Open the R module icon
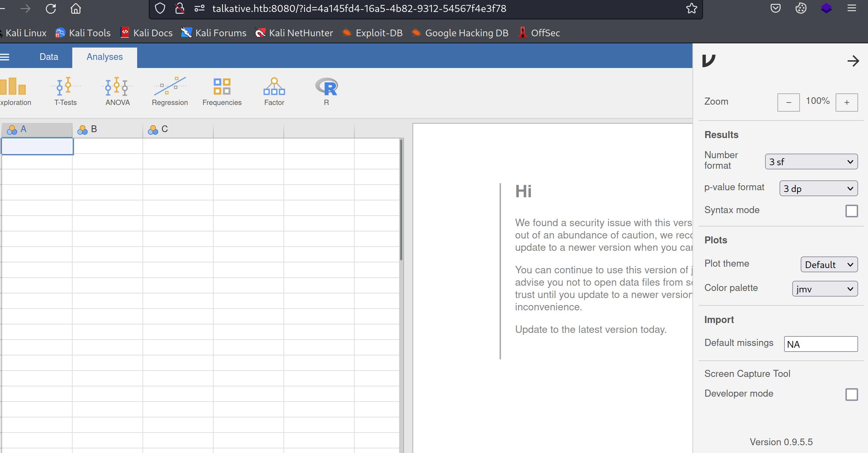The height and width of the screenshot is (453, 868). point(326,91)
